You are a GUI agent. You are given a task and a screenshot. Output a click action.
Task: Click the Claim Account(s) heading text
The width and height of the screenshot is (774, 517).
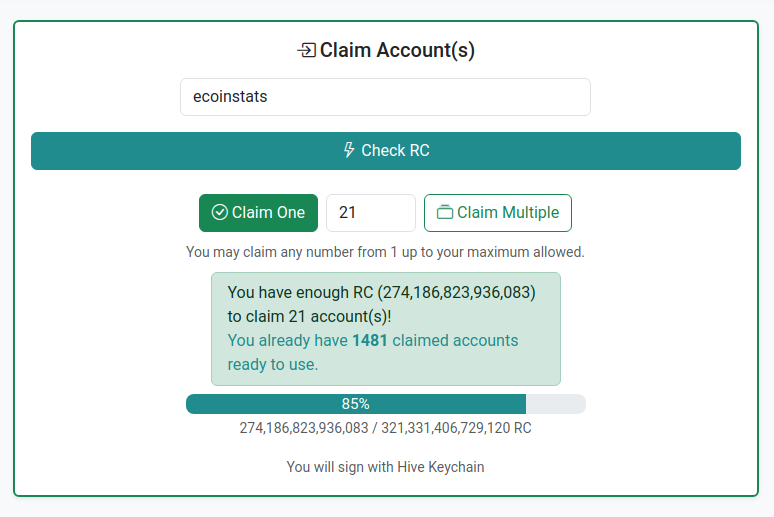click(397, 50)
